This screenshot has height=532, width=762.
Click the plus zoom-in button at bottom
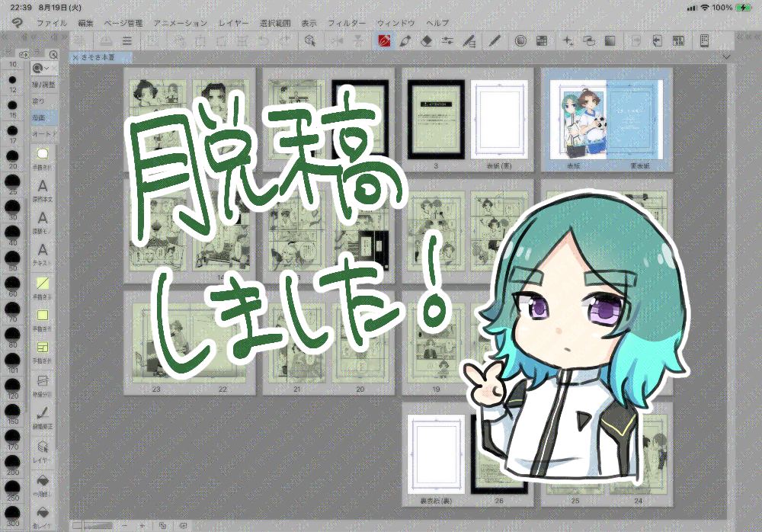pyautogui.click(x=142, y=526)
